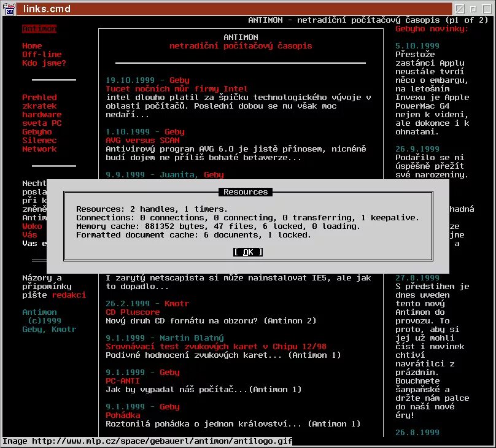Click the 'Resources: 2 handles' line
Viewport: 496px width, 448px height.
click(152, 209)
